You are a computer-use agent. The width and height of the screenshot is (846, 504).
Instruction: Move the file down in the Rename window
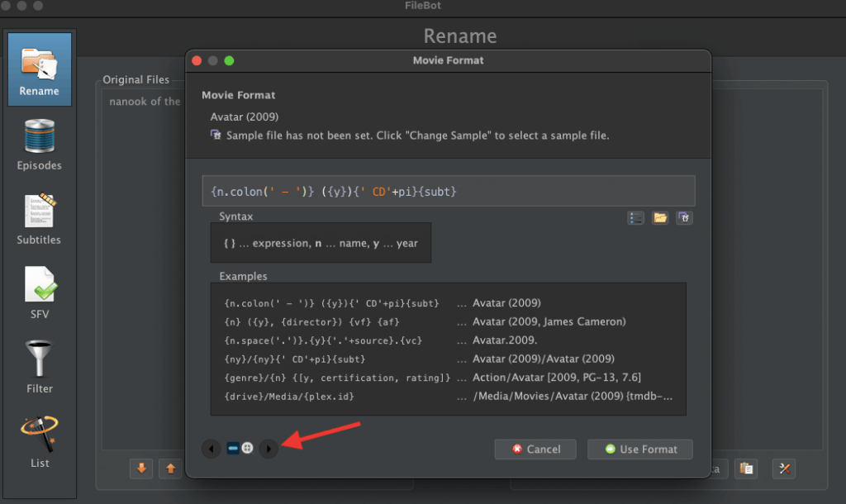pyautogui.click(x=141, y=468)
